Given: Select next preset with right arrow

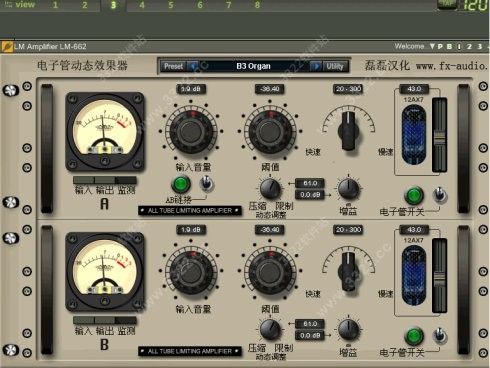Looking at the screenshot, I should click(x=315, y=66).
